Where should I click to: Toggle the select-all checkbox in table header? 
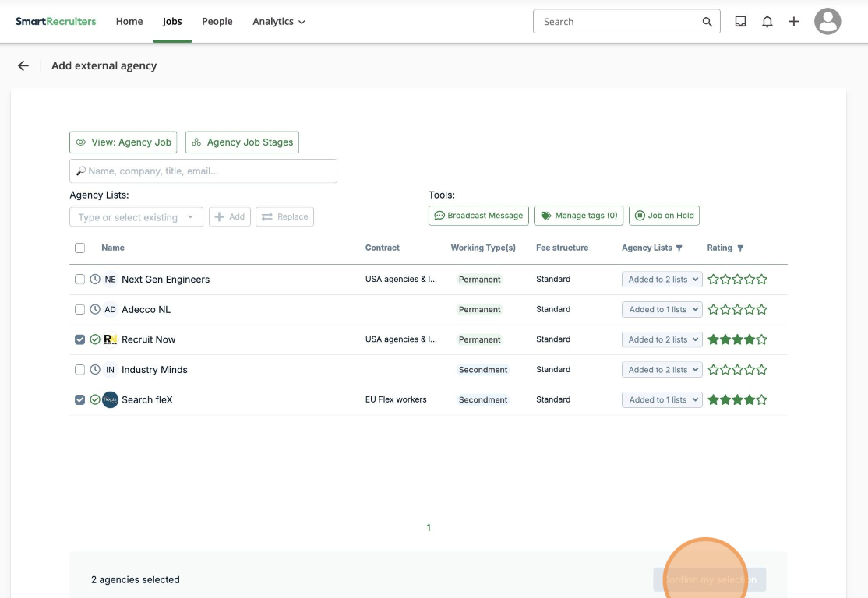pos(79,248)
